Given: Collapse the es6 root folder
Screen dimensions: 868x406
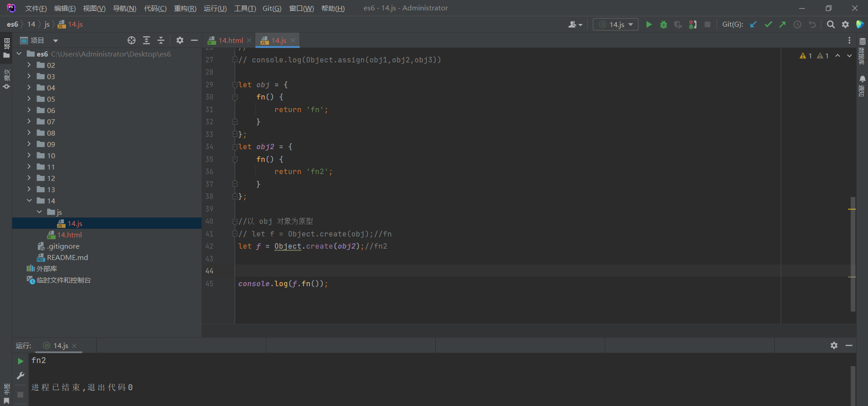Looking at the screenshot, I should [19, 54].
